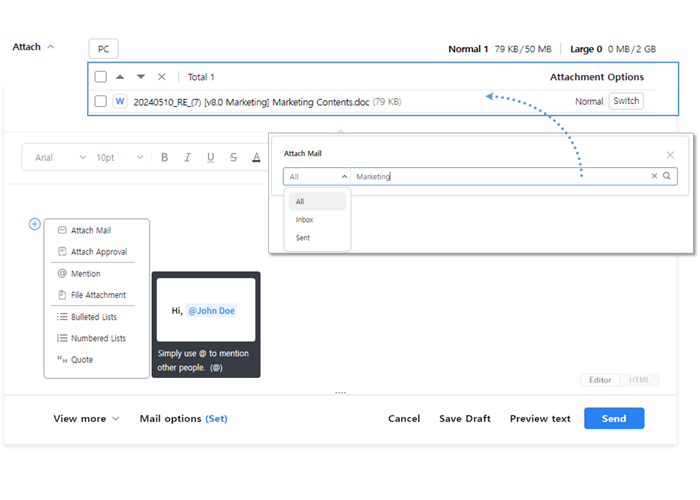
Task: Click the Attach Mail search field containing Marketing
Action: tap(500, 176)
